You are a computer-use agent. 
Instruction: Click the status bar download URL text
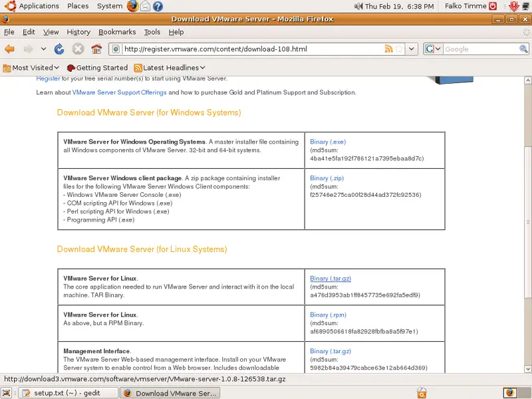[145, 379]
